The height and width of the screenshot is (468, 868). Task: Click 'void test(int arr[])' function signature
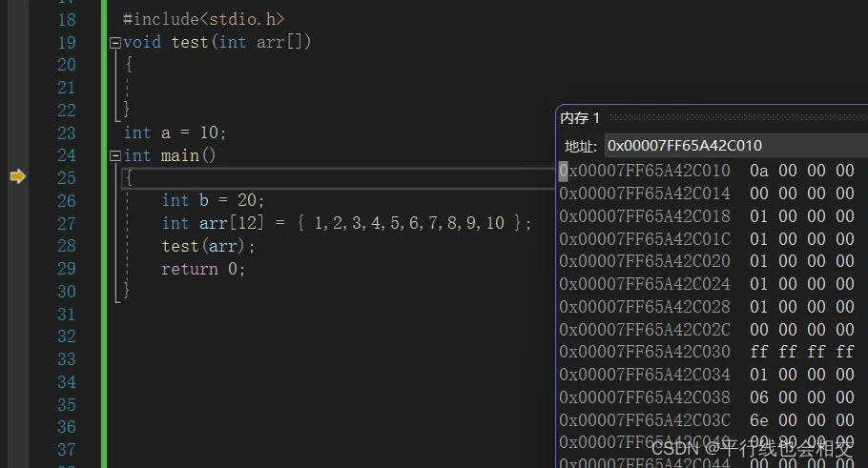[217, 42]
